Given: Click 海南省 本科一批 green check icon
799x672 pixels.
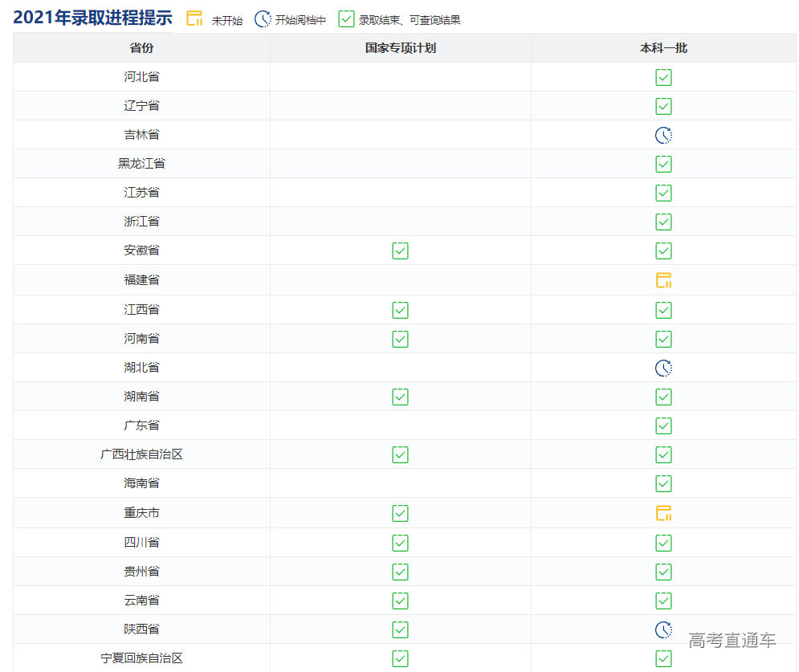Looking at the screenshot, I should [x=663, y=483].
